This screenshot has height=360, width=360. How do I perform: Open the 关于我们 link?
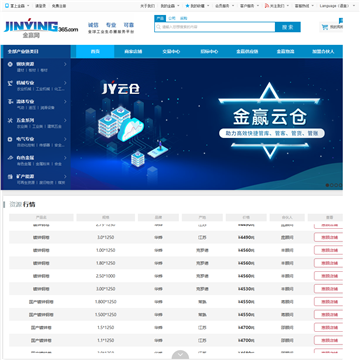(147, 6)
